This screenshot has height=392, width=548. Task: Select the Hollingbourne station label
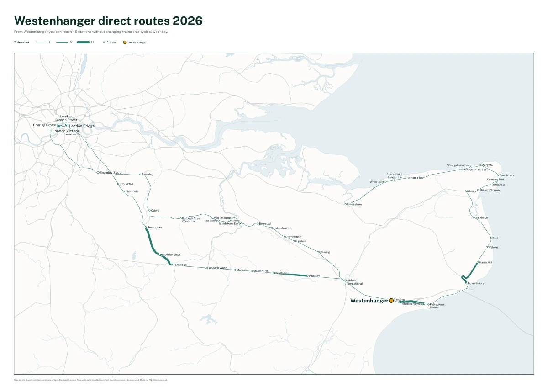(282, 228)
